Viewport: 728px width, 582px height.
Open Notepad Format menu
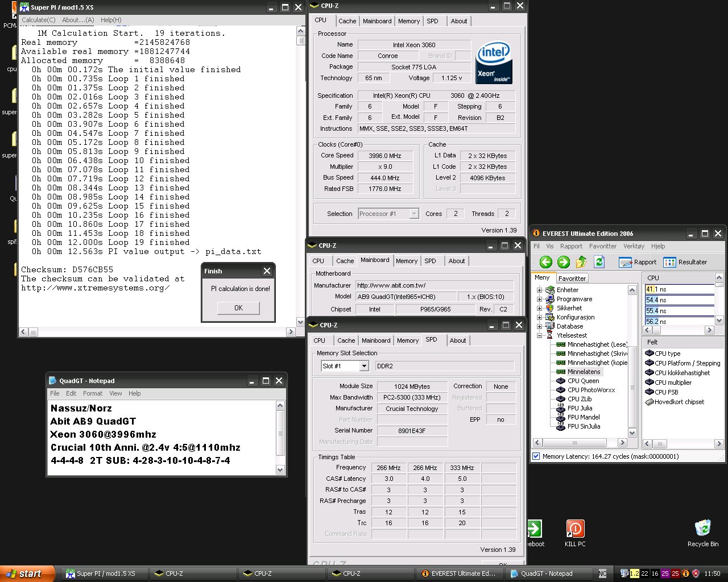(x=93, y=393)
